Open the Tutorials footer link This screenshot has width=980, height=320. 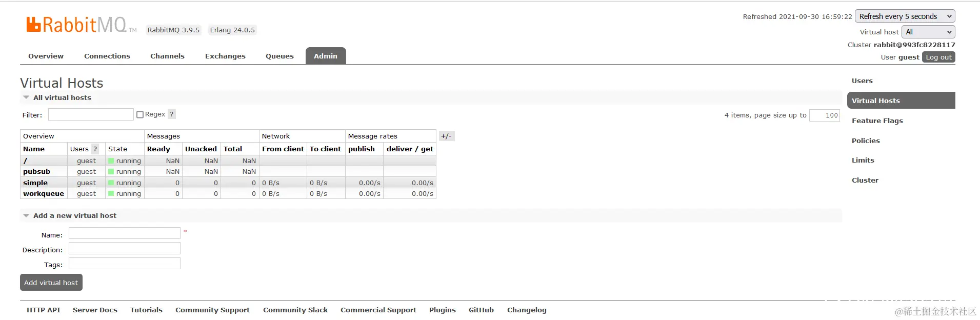point(146,310)
